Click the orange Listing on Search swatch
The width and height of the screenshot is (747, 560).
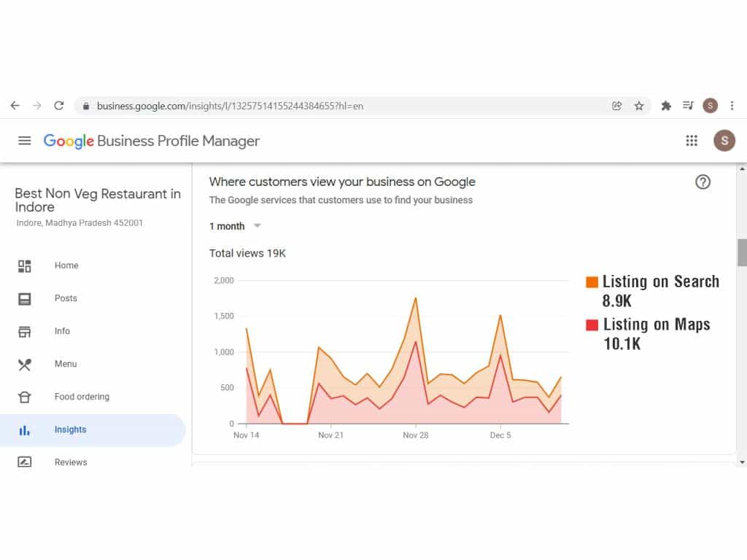592,282
